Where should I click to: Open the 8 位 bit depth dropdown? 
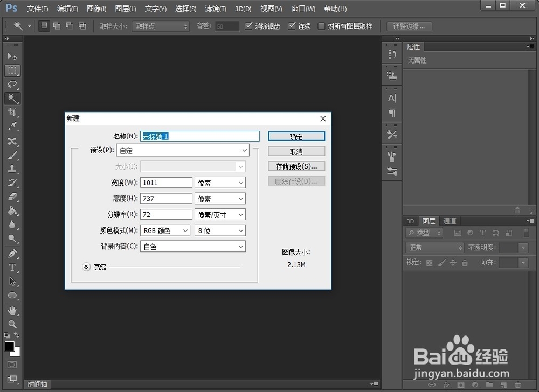click(220, 230)
